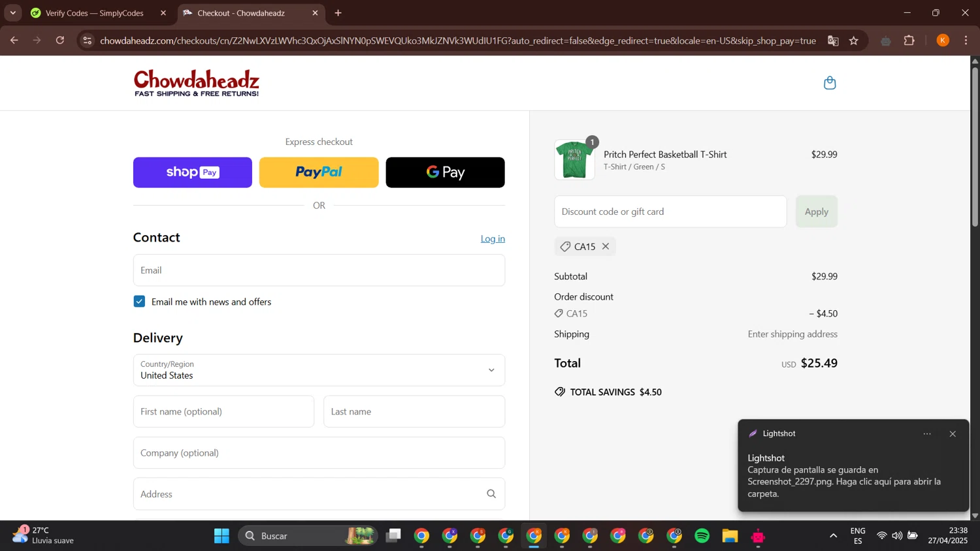Click the Enter shipping address text
Screen dimensions: 980x551
[792, 334]
